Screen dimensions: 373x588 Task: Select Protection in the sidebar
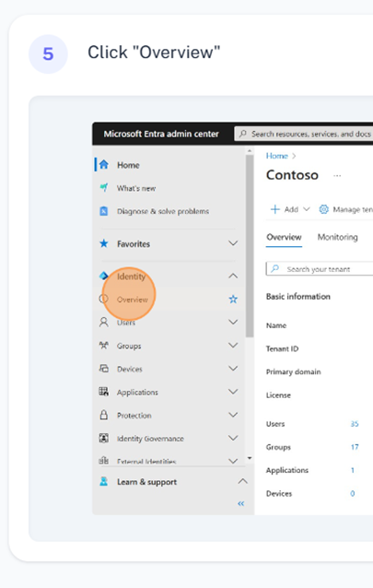[x=134, y=416]
